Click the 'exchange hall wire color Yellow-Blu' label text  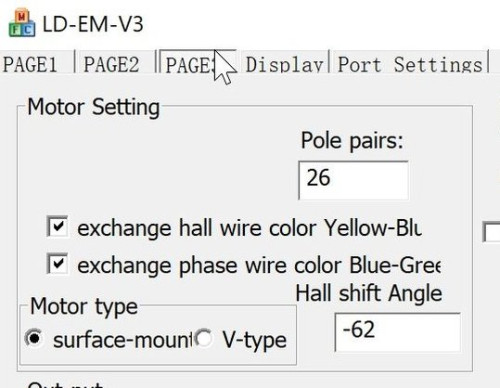tap(250, 228)
